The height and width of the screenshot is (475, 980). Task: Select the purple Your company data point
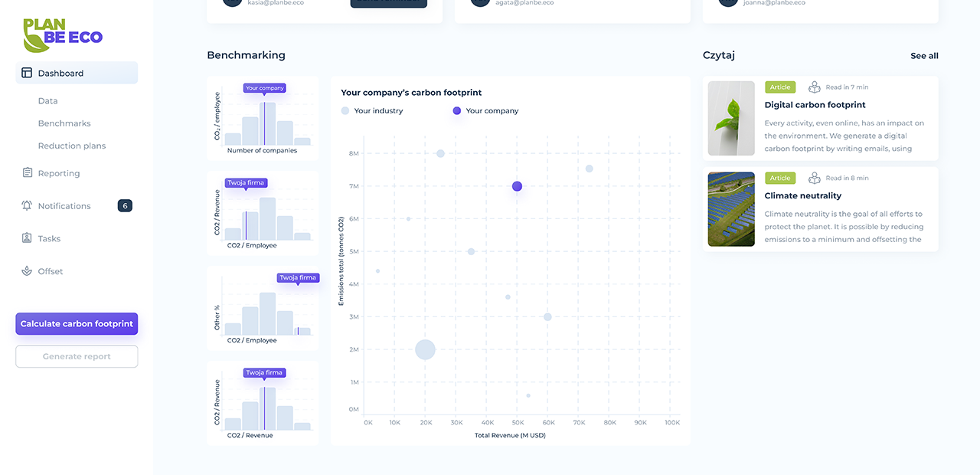[517, 186]
